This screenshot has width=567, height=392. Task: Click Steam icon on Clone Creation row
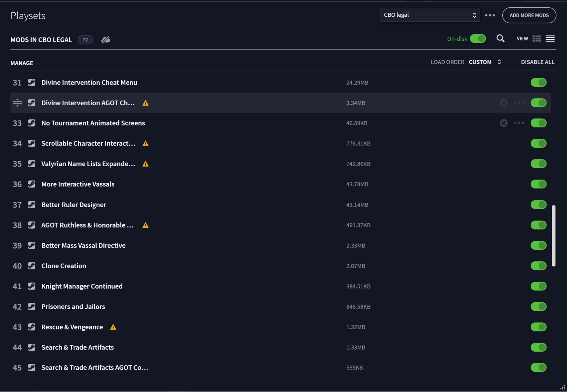tap(32, 266)
